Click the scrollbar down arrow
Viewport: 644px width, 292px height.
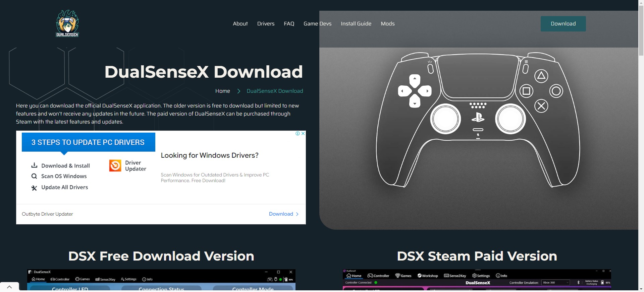click(x=641, y=289)
